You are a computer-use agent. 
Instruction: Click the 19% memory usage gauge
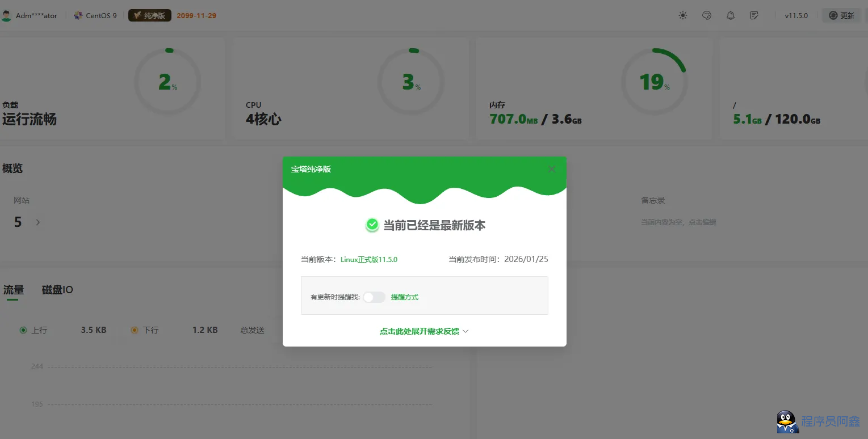point(654,82)
